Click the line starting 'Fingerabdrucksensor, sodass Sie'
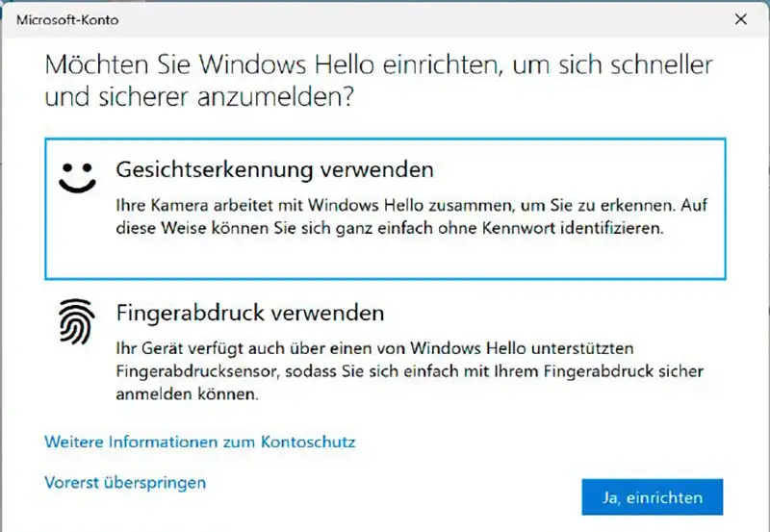The width and height of the screenshot is (770, 532). point(410,371)
